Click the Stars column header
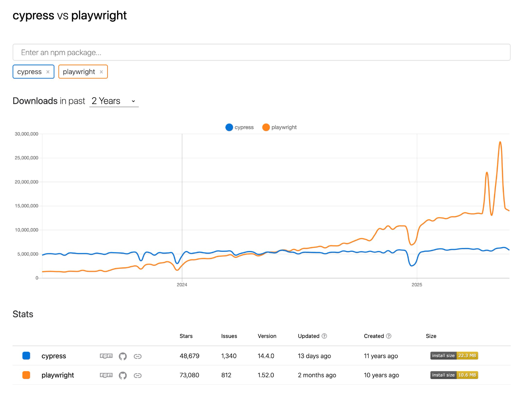The height and width of the screenshot is (395, 532). 186,336
